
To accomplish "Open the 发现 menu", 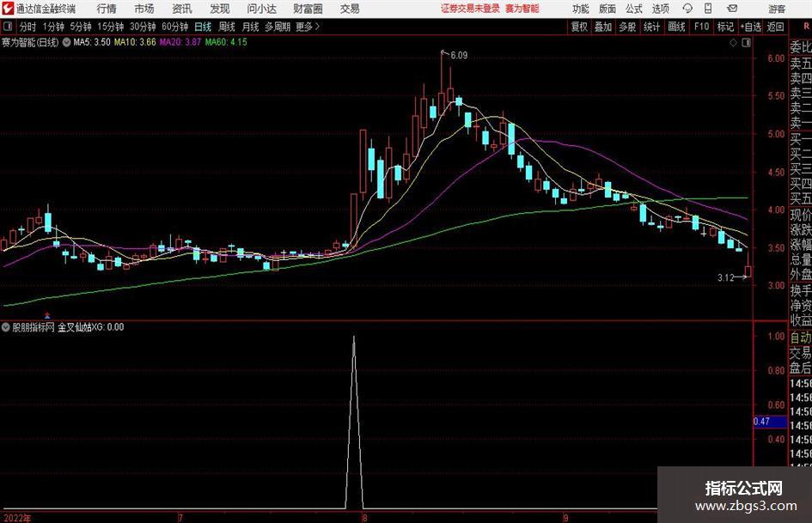I will [x=220, y=9].
